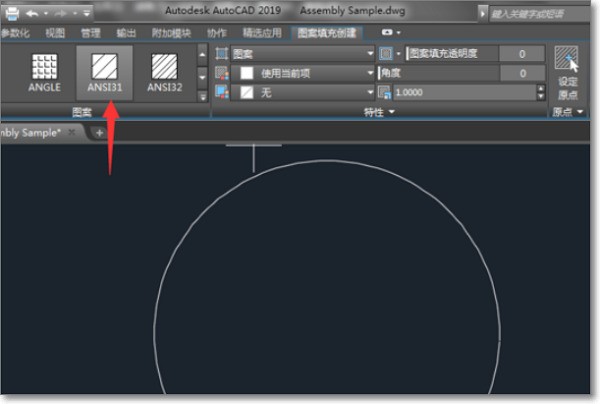
Task: Open the 图案 hatch type dropdown
Action: click(370, 54)
